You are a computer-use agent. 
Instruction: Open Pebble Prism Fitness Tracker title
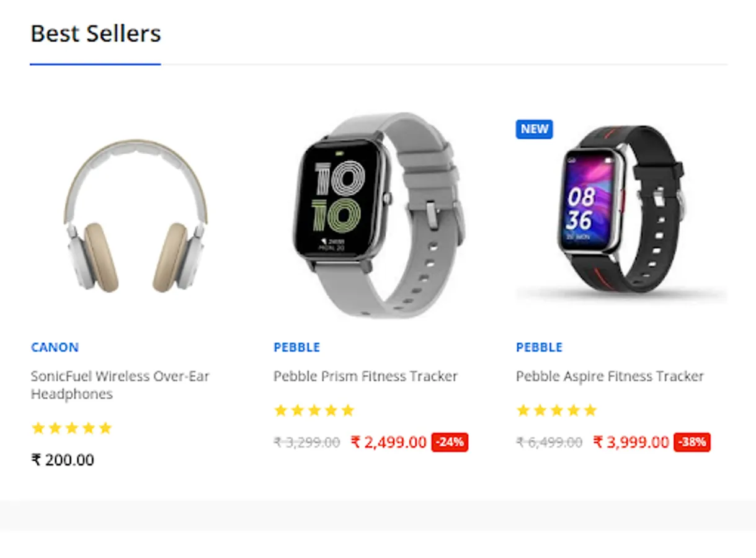365,376
